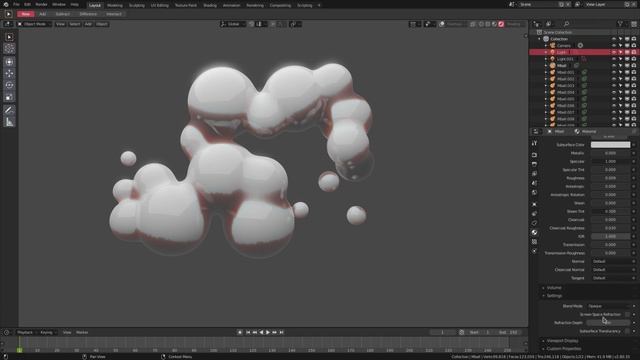Open the View Layer properties tab icon
The width and height of the screenshot is (640, 360).
[x=534, y=173]
